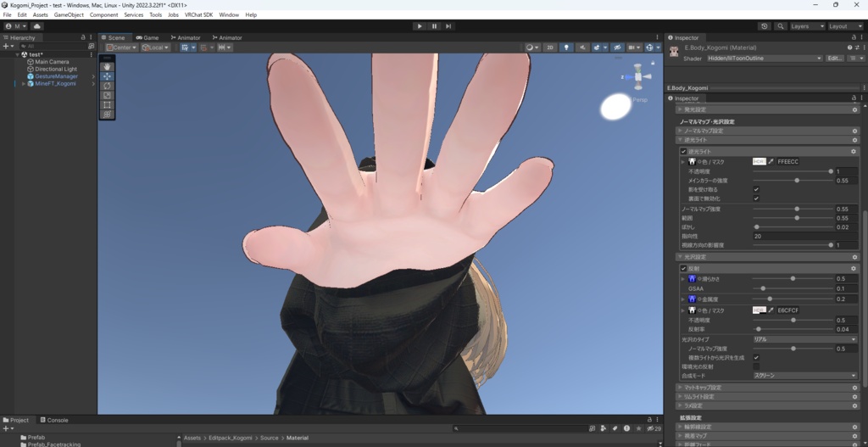The width and height of the screenshot is (868, 447).
Task: Click the Play button
Action: [x=420, y=26]
